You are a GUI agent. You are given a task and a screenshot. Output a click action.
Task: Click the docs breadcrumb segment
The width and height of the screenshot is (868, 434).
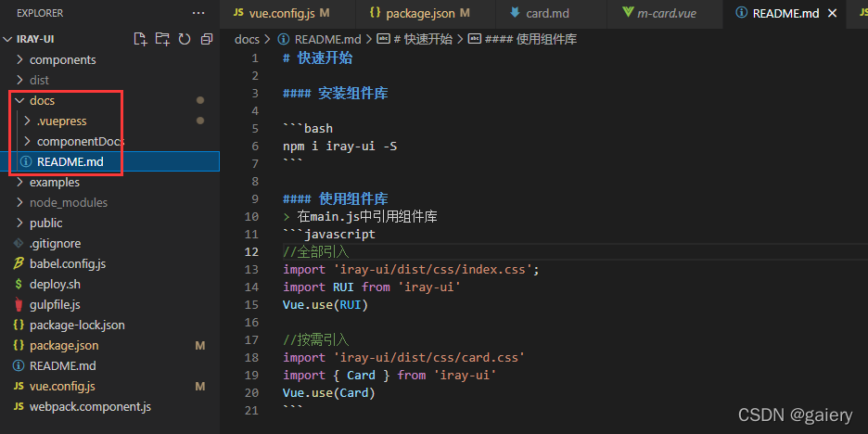(247, 39)
